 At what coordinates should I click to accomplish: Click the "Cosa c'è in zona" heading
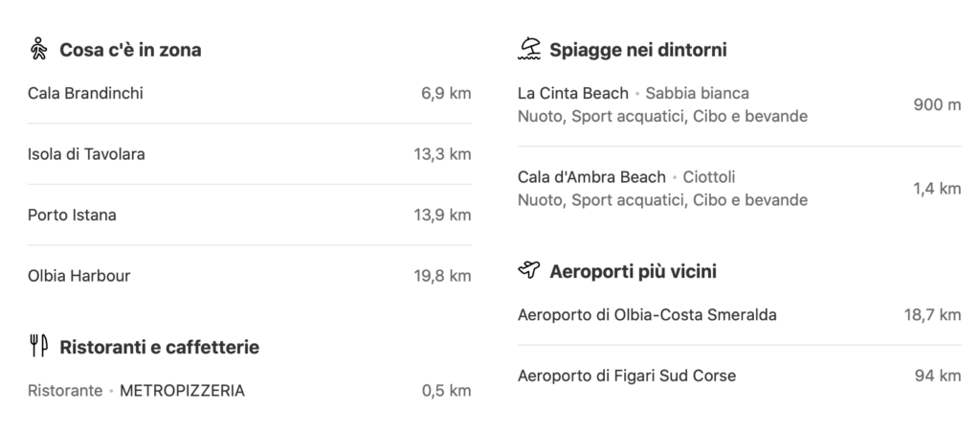point(130,50)
